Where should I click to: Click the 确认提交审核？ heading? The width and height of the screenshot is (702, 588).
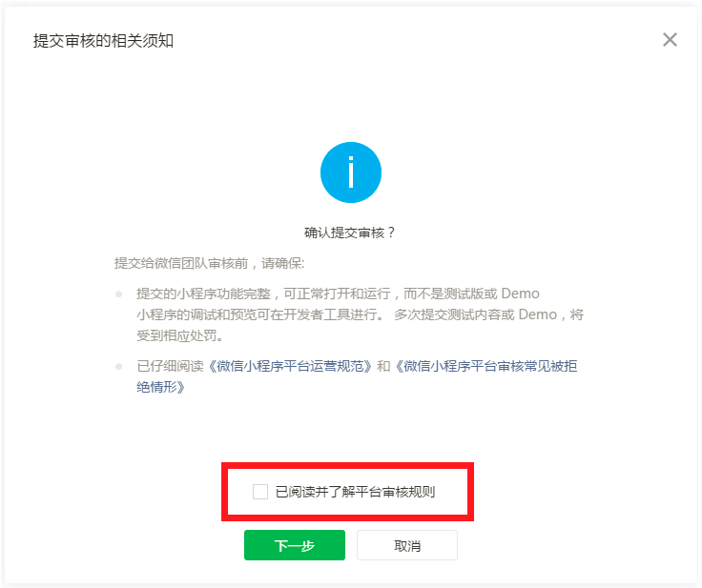[350, 233]
